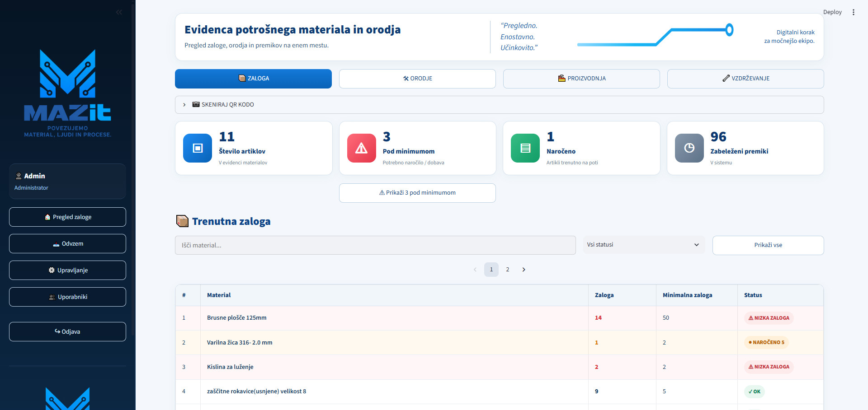The image size is (868, 410).
Task: Click the box icon beside Trenutna zaloga
Action: (182, 221)
